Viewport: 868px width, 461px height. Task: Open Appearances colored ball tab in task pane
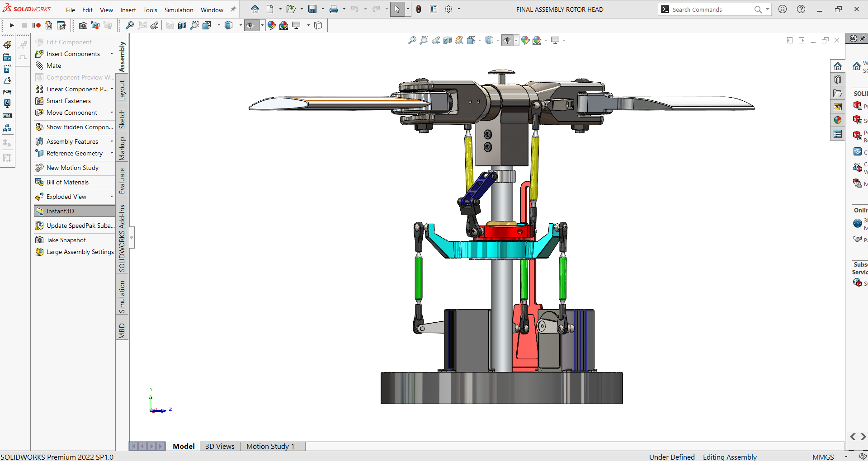838,120
